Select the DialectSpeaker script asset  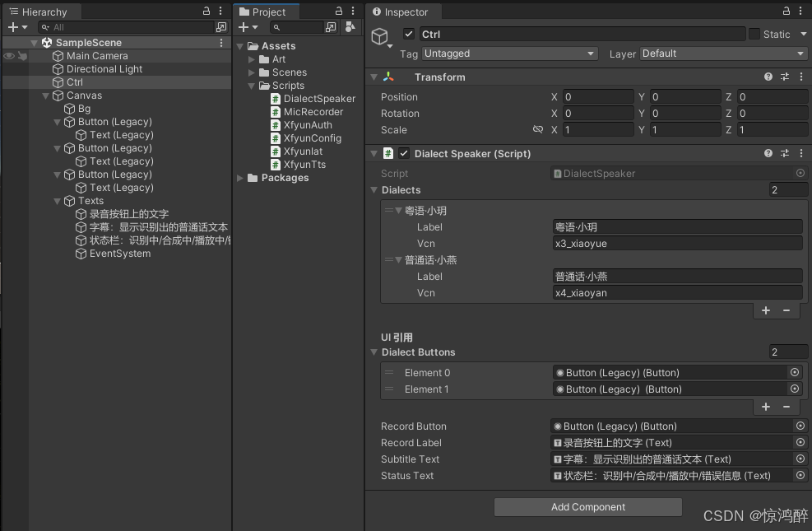click(313, 99)
